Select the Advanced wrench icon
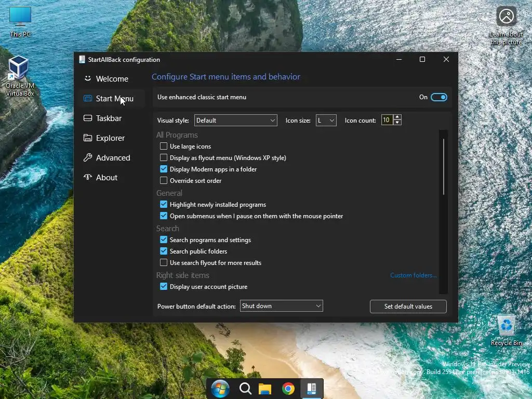This screenshot has height=399, width=532. click(x=87, y=157)
